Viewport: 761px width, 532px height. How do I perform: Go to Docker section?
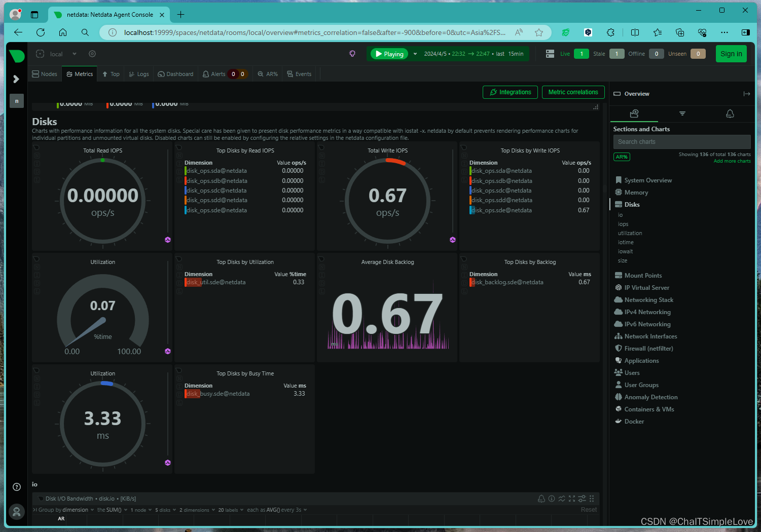634,422
